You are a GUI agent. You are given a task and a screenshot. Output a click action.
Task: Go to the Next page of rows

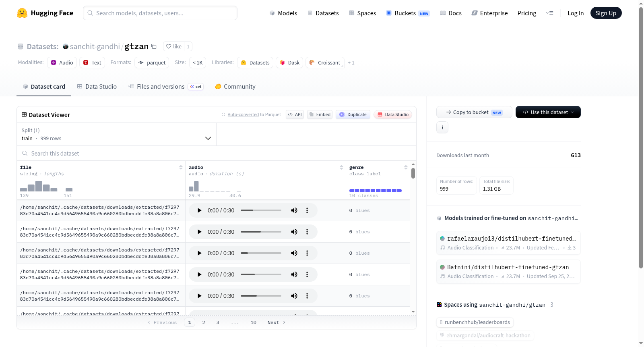[x=277, y=322]
